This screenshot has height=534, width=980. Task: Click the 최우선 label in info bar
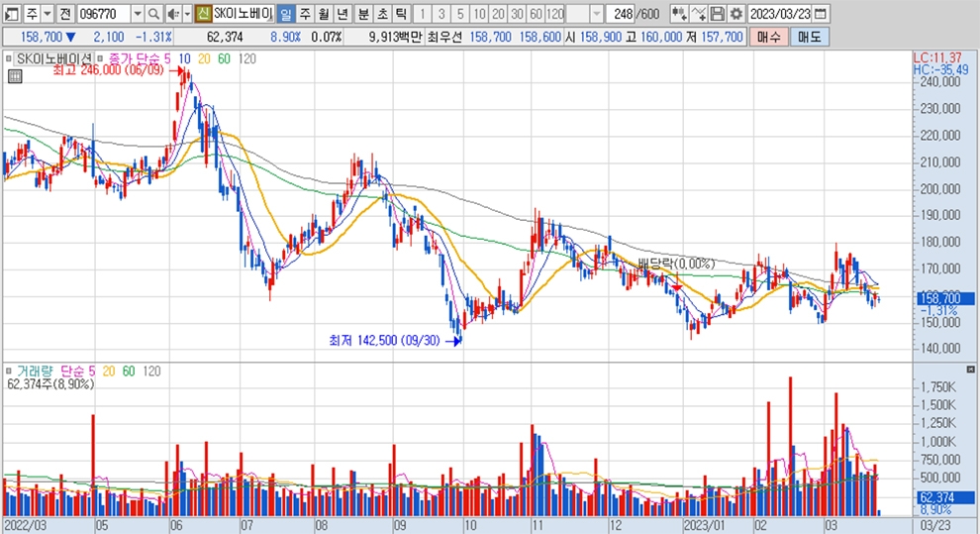[x=445, y=37]
